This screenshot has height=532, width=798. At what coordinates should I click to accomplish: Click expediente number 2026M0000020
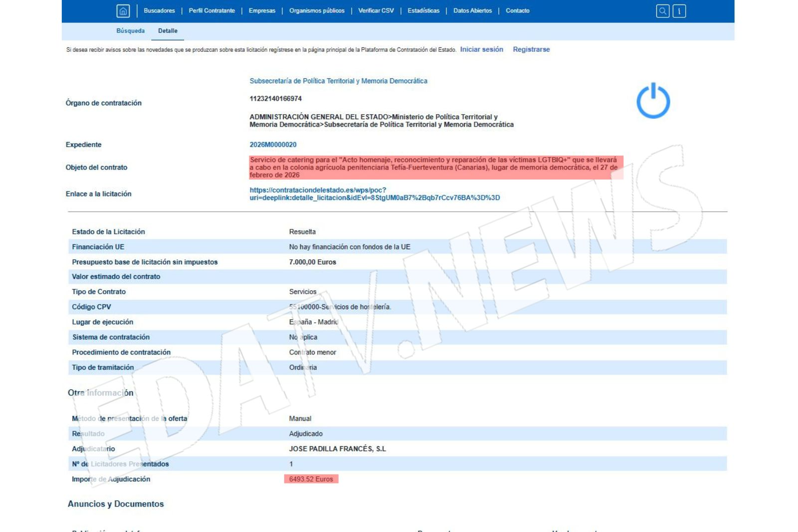point(273,145)
